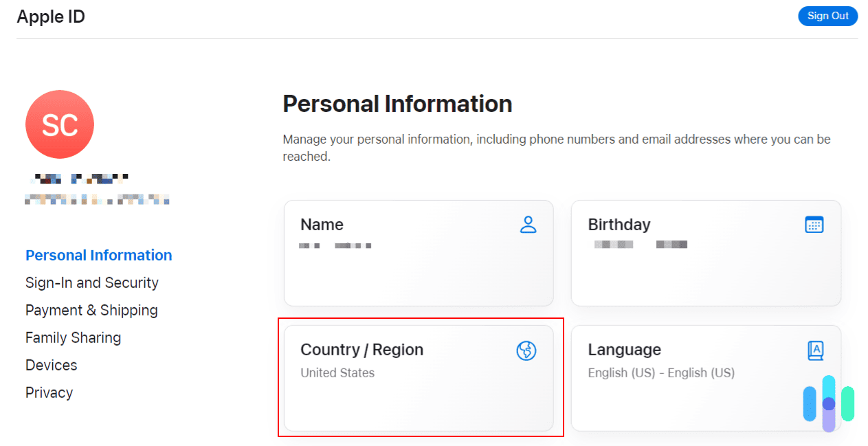Click the blurred email below the profile name

click(96, 199)
